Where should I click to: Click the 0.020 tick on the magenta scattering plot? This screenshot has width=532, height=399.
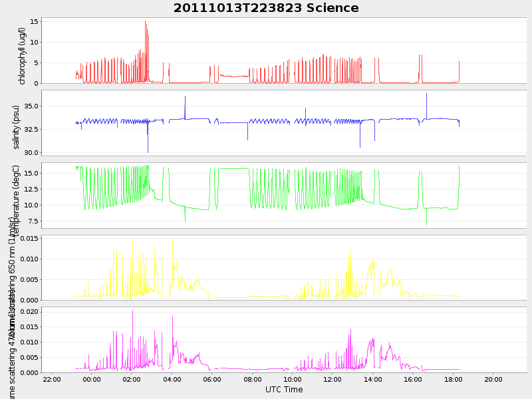pyautogui.click(x=29, y=311)
